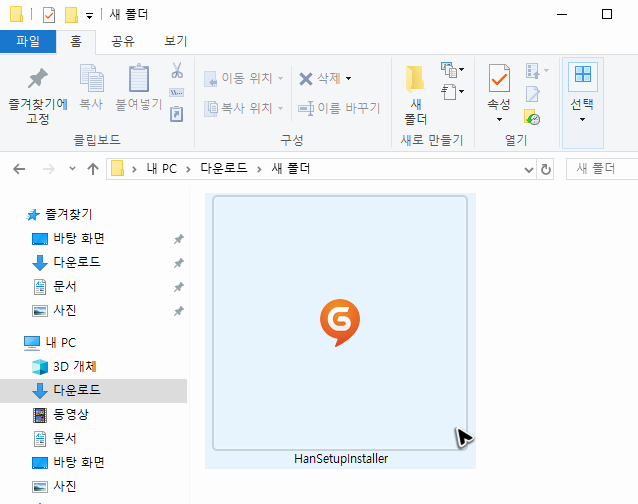
Task: Open 속성 (Properties) checkmark icon
Action: point(499,78)
